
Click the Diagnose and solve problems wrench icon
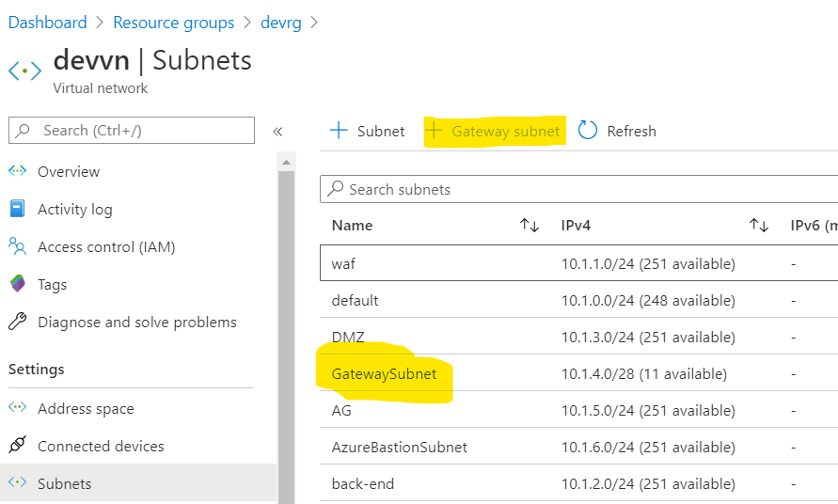(17, 322)
